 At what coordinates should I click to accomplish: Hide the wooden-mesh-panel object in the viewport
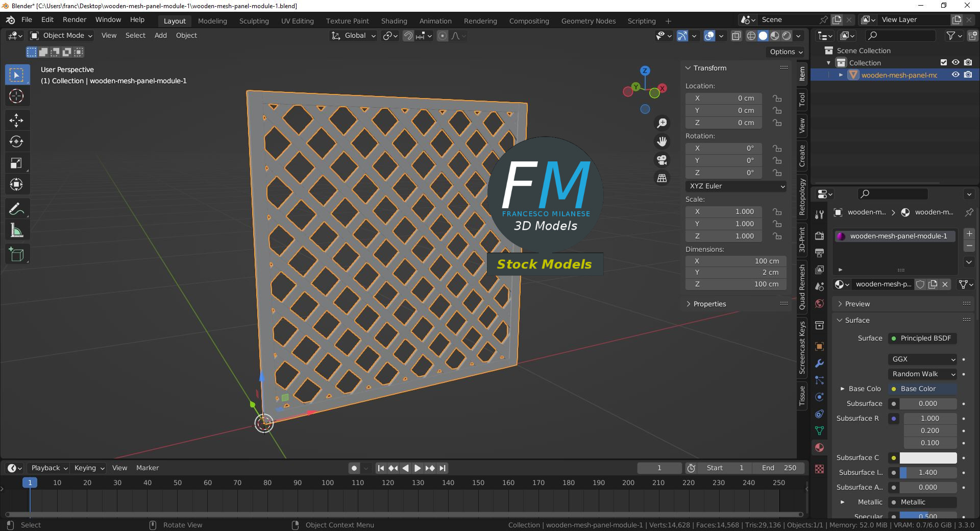click(955, 75)
